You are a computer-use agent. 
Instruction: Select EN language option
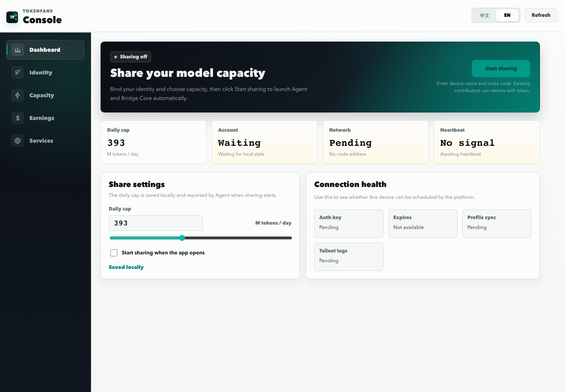coord(507,15)
